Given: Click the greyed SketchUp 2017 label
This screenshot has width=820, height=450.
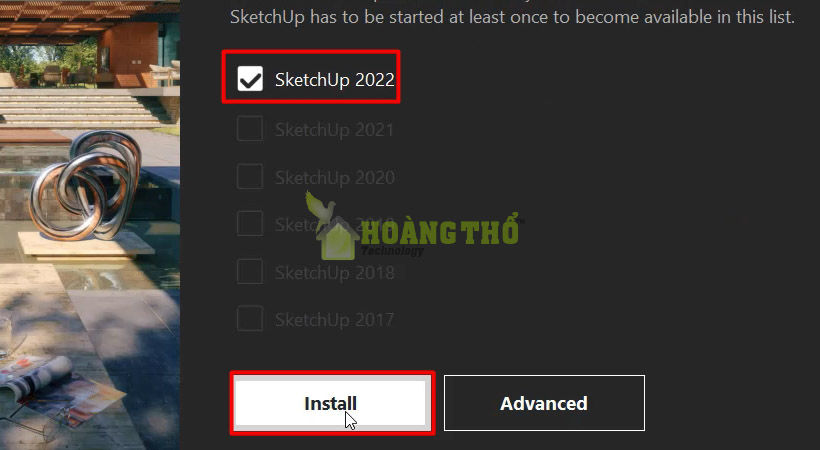Looking at the screenshot, I should 335,319.
